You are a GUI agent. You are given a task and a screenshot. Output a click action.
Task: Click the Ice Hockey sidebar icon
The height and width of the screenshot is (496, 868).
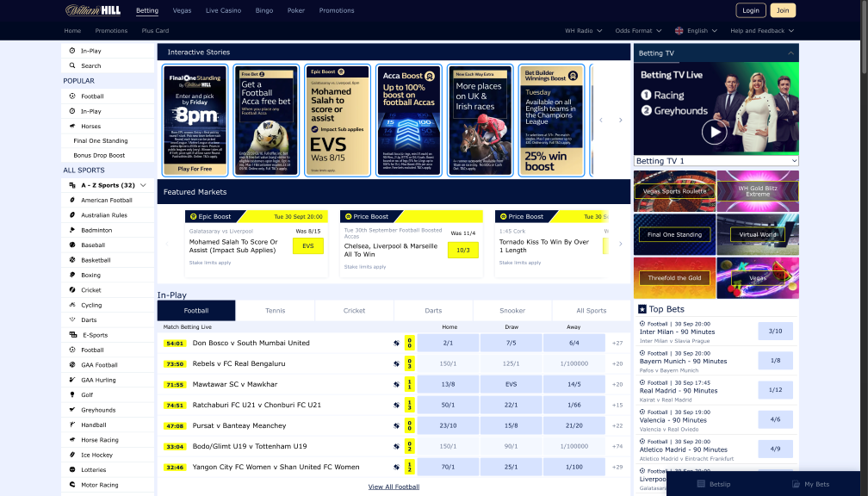point(72,455)
